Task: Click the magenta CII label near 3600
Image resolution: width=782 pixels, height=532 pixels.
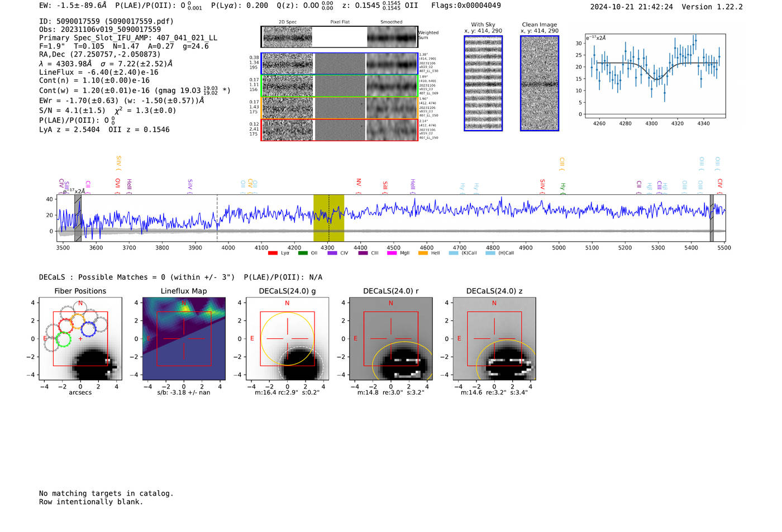Action: [88, 186]
